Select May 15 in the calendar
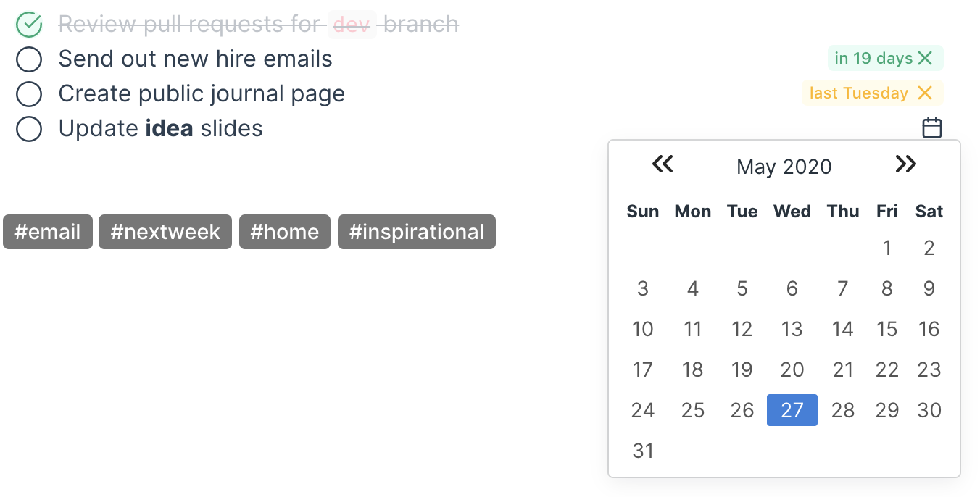 [886, 329]
